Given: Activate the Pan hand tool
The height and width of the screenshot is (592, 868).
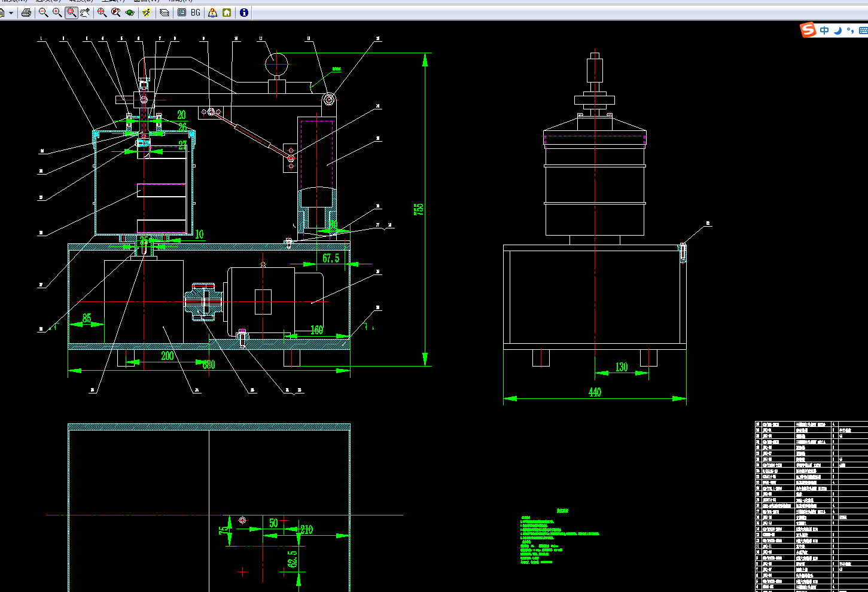Looking at the screenshot, I should pyautogui.click(x=86, y=13).
